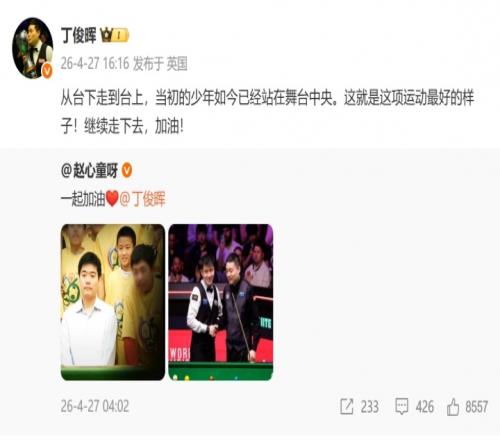Open 丁俊晖's profile avatar

tap(32, 48)
